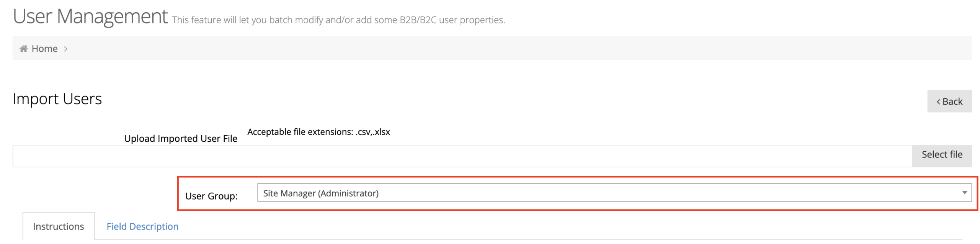Open the Field Description tab
The height and width of the screenshot is (244, 980).
point(142,226)
